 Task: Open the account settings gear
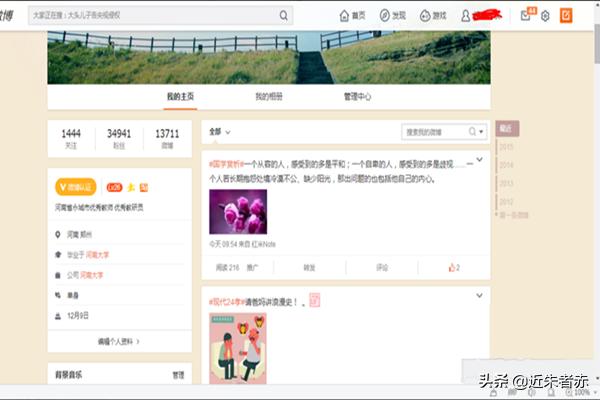[x=545, y=16]
